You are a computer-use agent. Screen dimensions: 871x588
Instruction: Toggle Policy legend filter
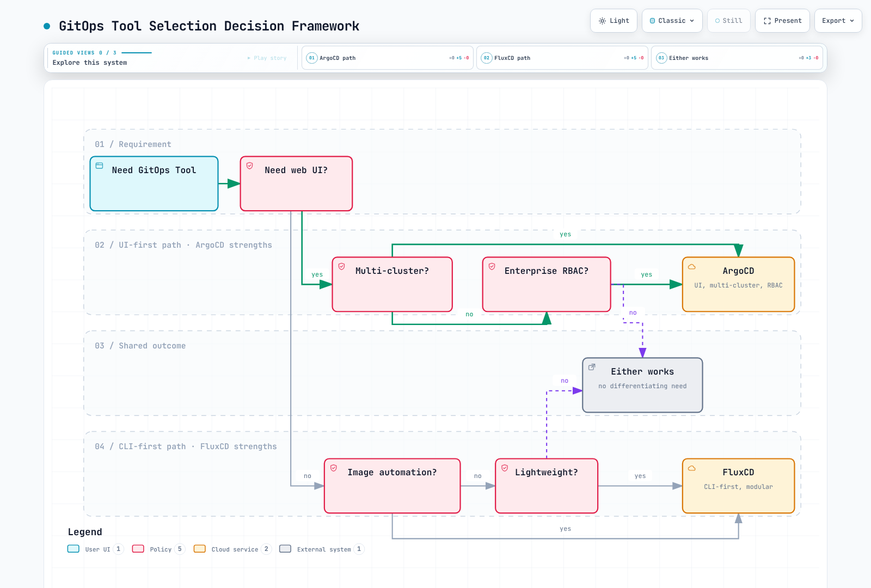click(158, 549)
